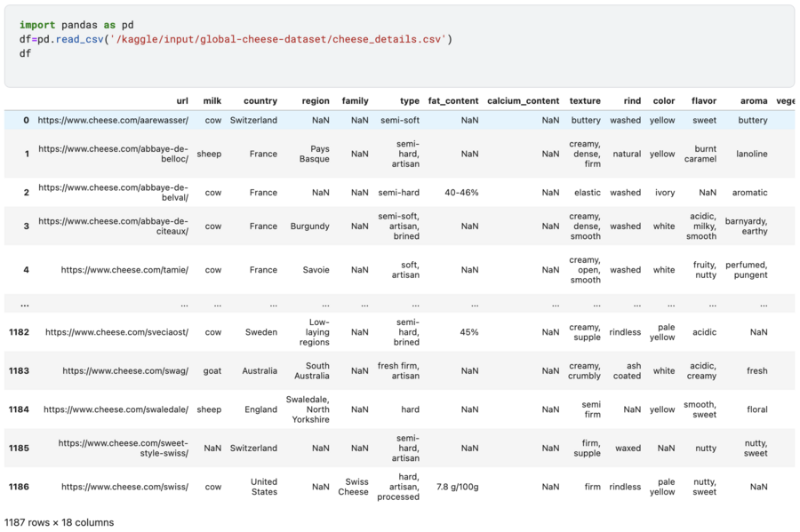Click the 'url' column header
800x532 pixels.
[x=182, y=101]
